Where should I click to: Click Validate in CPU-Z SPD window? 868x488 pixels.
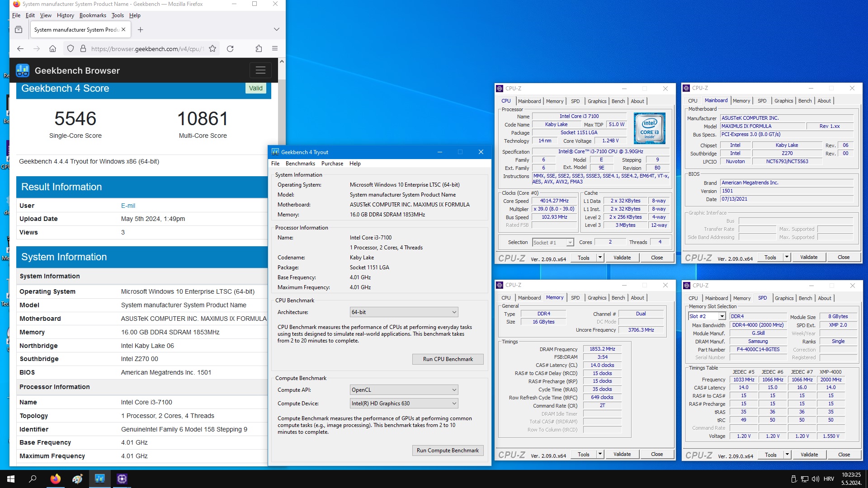(809, 455)
